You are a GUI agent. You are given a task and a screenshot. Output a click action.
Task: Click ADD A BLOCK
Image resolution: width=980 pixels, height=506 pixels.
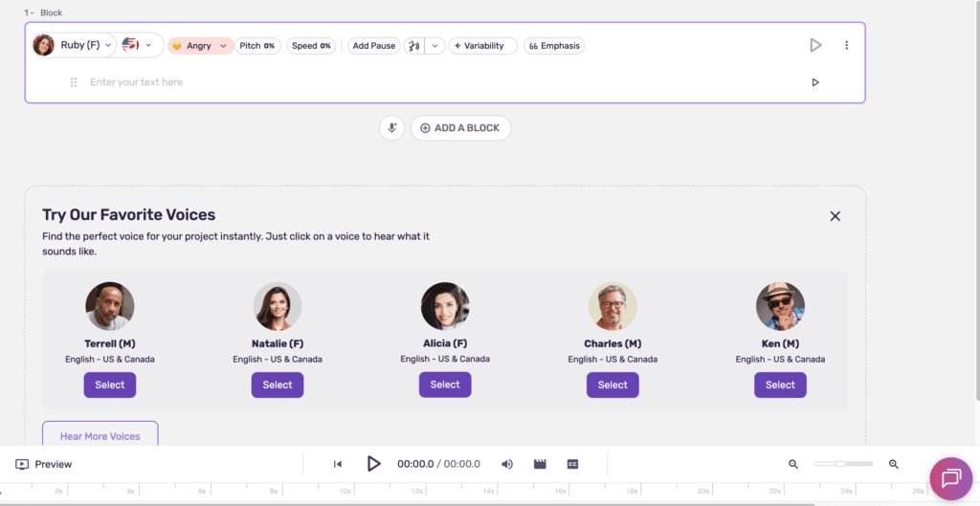pyautogui.click(x=460, y=128)
